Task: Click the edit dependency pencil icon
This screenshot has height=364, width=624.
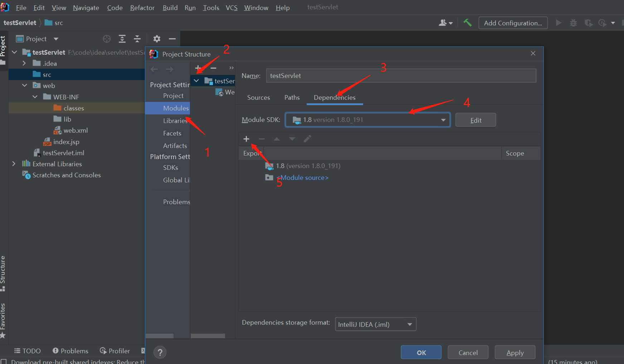Action: point(307,139)
